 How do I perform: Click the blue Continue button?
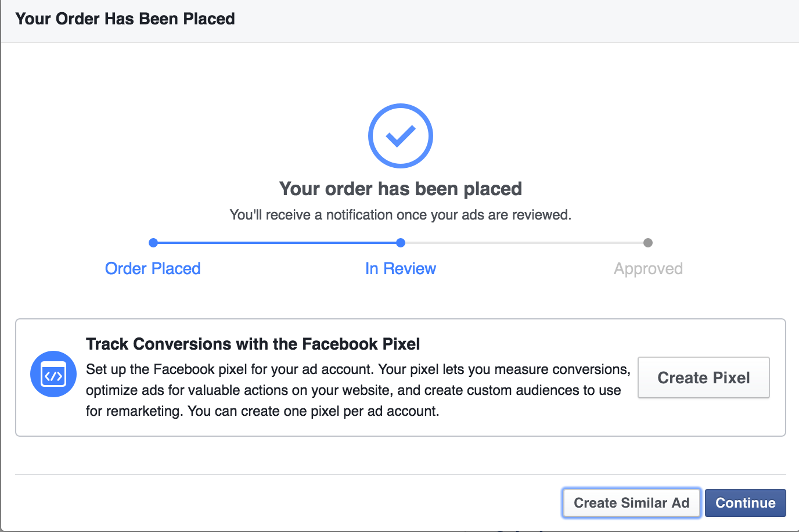point(746,503)
